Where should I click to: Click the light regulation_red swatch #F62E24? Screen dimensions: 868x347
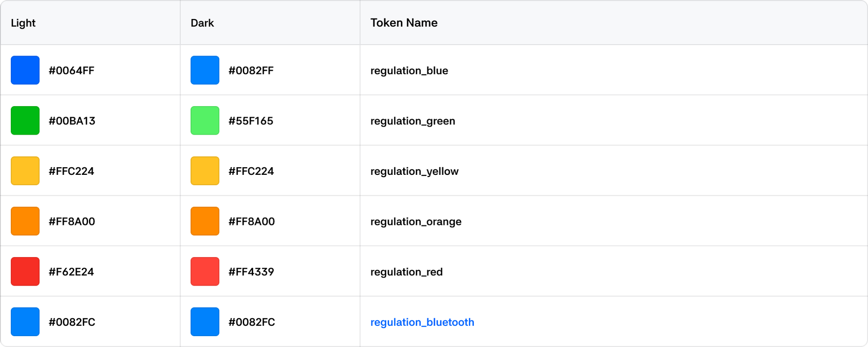(x=25, y=272)
